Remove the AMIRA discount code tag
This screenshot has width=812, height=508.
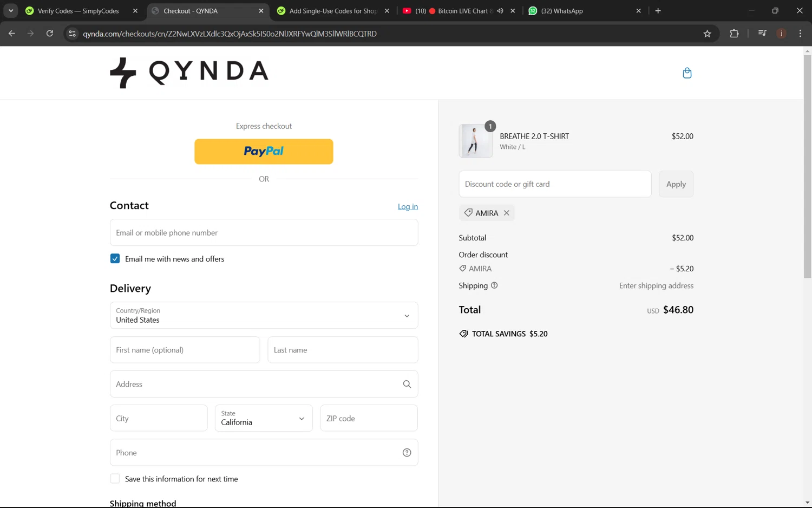pyautogui.click(x=507, y=213)
